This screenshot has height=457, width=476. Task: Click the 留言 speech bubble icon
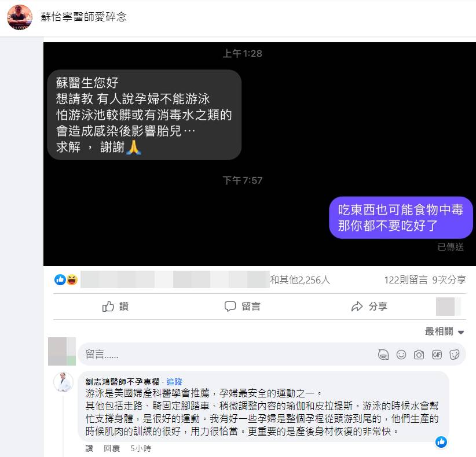[x=230, y=306]
